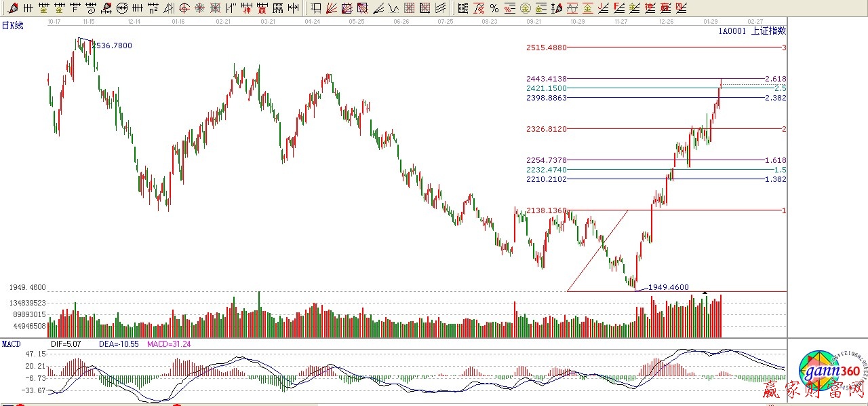Click the 2536.7800 high price marker
Image resolution: width=868 pixels, height=406 pixels.
112,45
